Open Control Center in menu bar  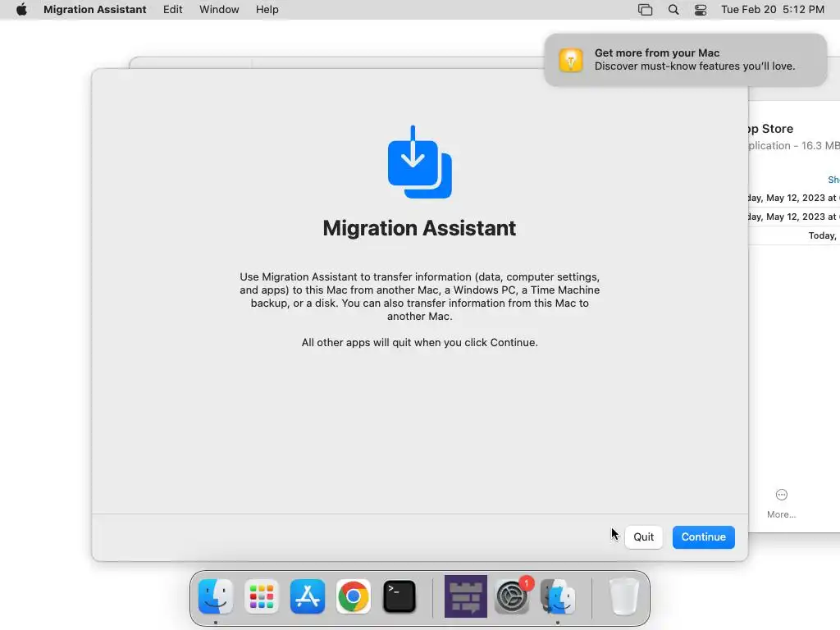click(701, 10)
